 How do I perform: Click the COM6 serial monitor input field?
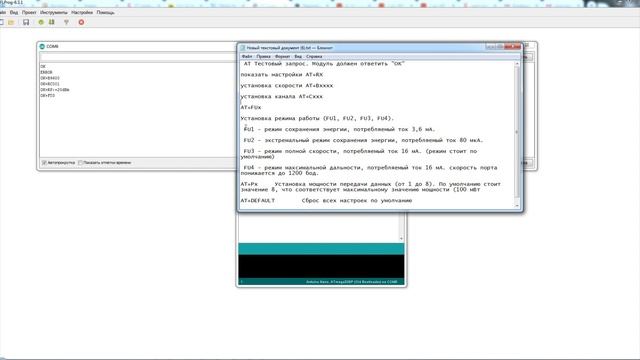coord(138,58)
